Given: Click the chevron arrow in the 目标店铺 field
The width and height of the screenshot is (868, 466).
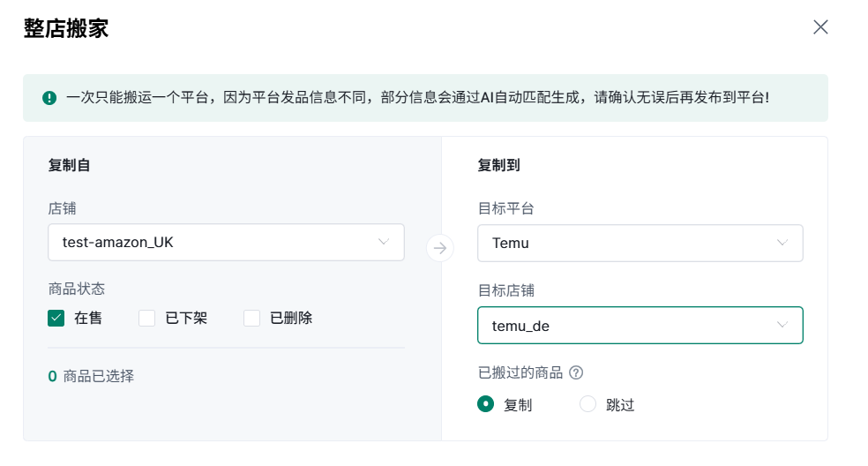Looking at the screenshot, I should tap(782, 325).
